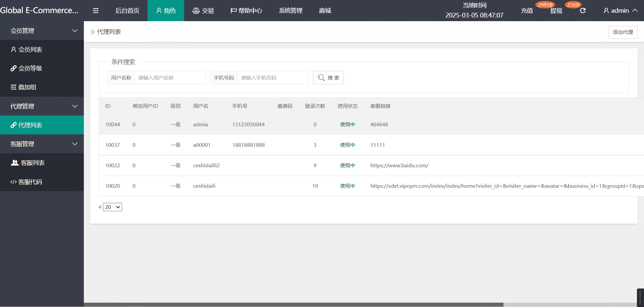
Task: Click the 充值 notification link
Action: pyautogui.click(x=527, y=11)
